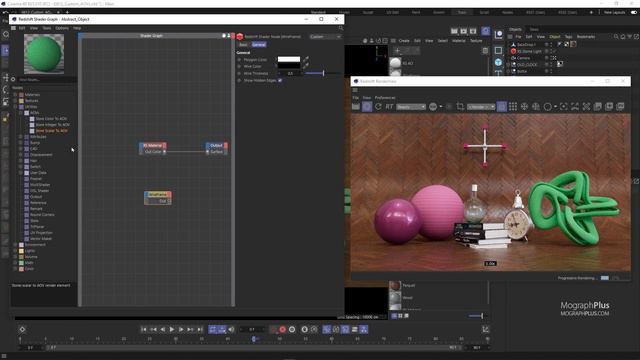Image resolution: width=640 pixels, height=360 pixels.
Task: Click the keyframe diamond icon left of timeline
Action: tap(22, 329)
